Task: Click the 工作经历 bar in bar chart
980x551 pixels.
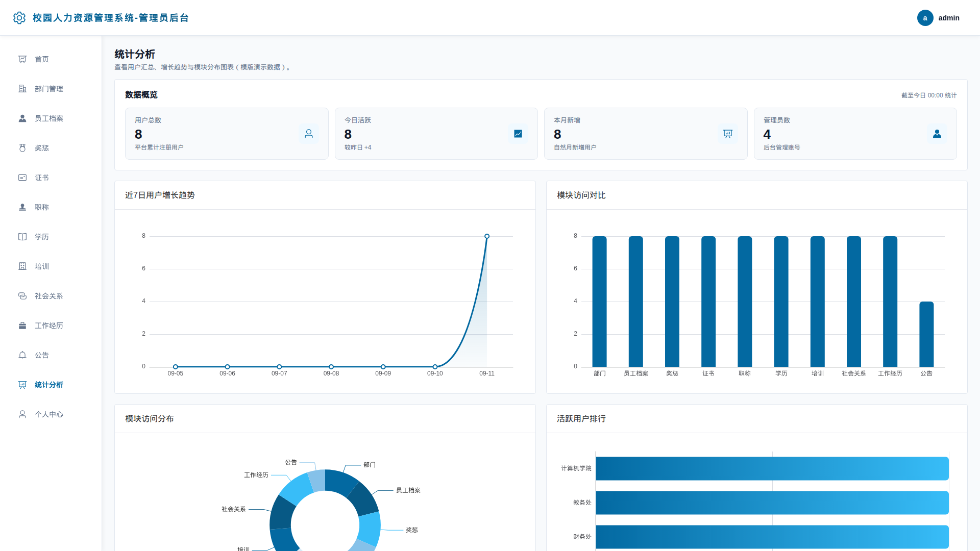Action: point(890,302)
